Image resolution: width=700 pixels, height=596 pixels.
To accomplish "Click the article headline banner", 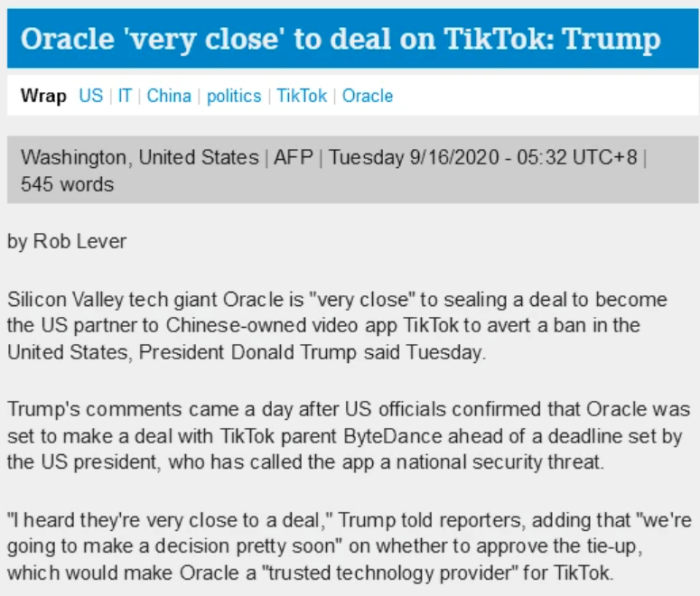I will coord(352,39).
